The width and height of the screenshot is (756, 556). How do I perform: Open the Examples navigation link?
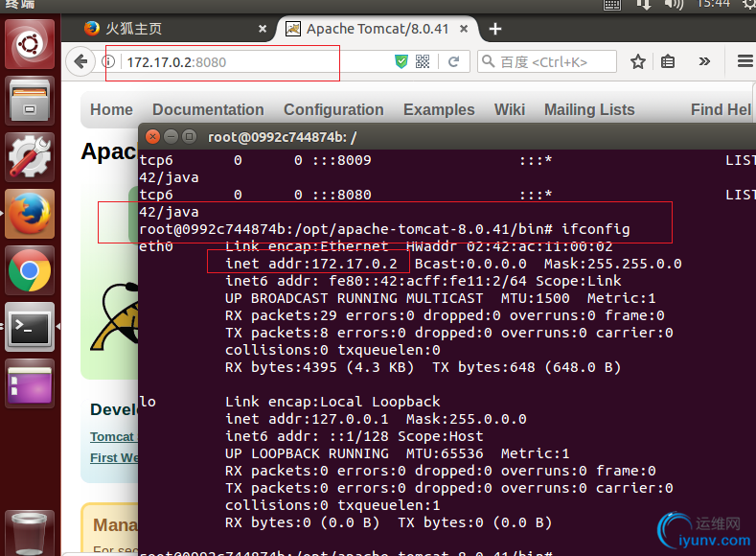click(x=439, y=110)
